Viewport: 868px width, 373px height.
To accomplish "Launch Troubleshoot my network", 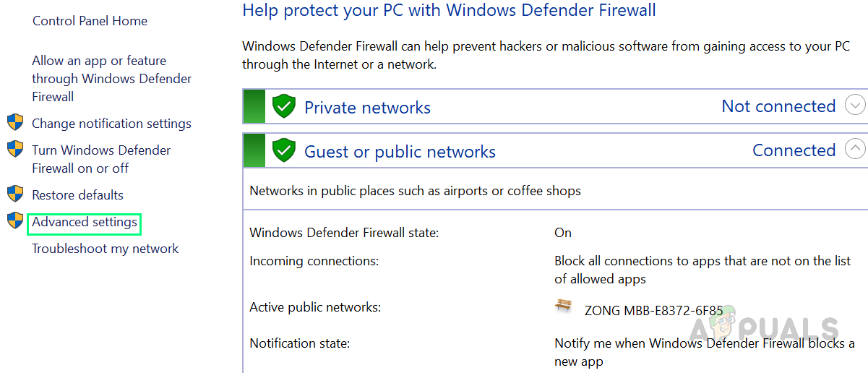I will point(105,249).
